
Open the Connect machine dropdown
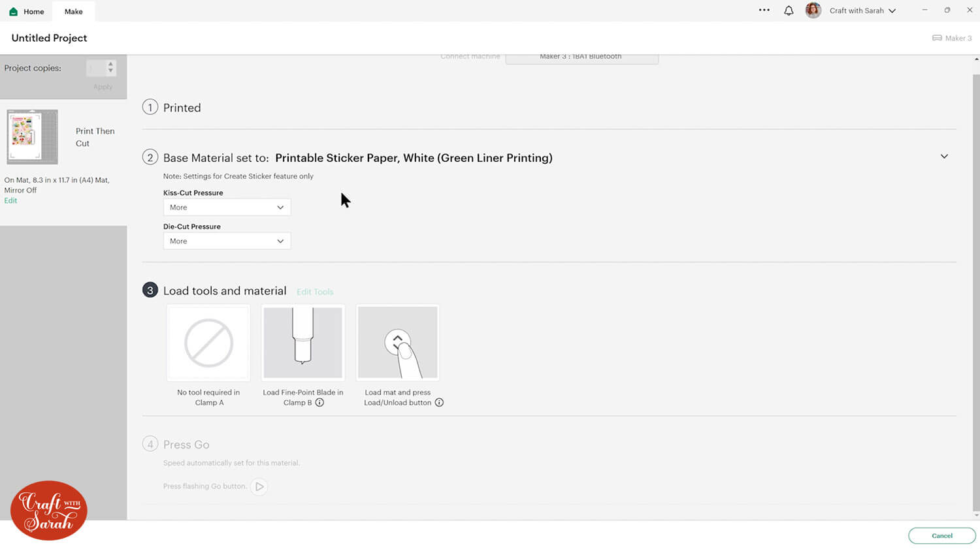(x=581, y=57)
